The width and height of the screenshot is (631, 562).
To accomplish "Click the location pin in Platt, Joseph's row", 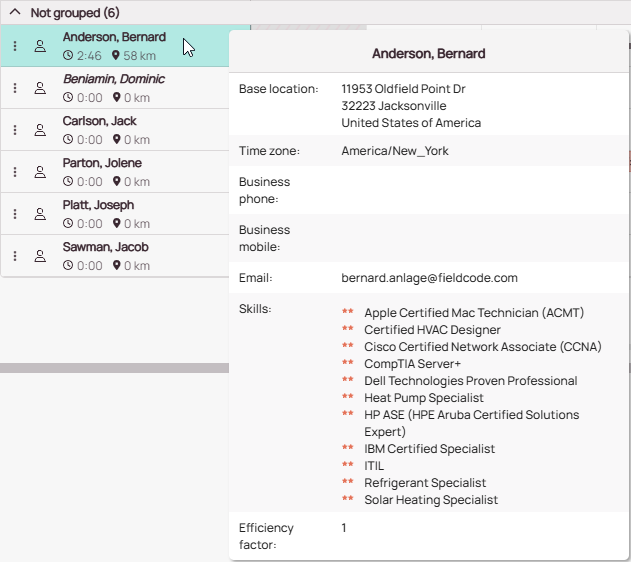I will point(117,223).
